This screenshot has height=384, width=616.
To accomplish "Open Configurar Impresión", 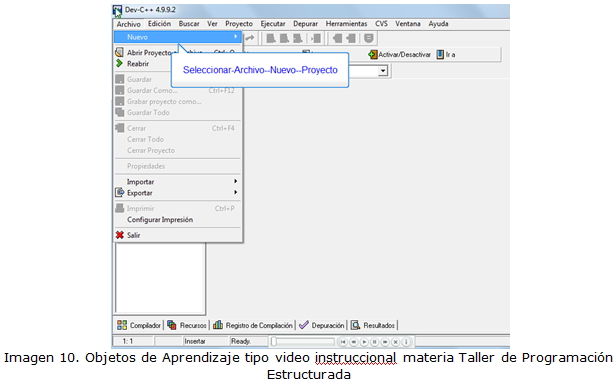I will (x=178, y=219).
